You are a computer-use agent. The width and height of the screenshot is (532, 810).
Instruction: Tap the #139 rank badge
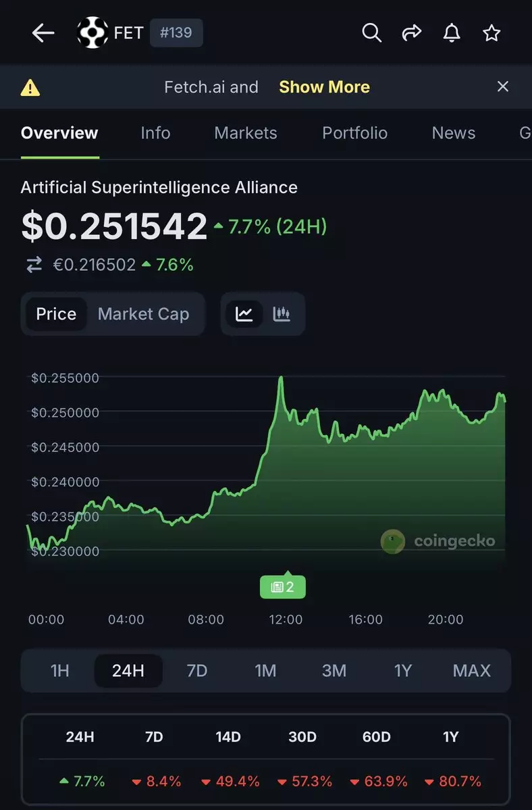click(x=176, y=32)
